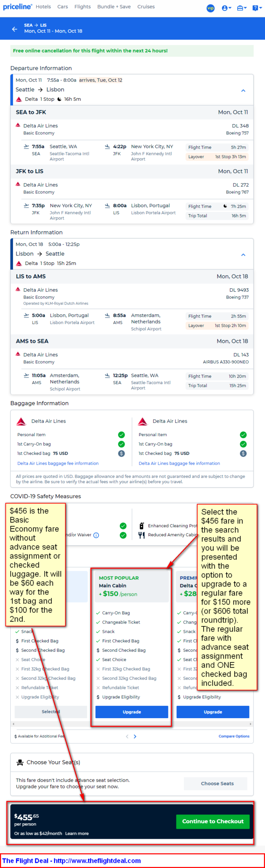265x868 pixels.
Task: Open the trips briefcase icon menu
Action: tap(242, 8)
